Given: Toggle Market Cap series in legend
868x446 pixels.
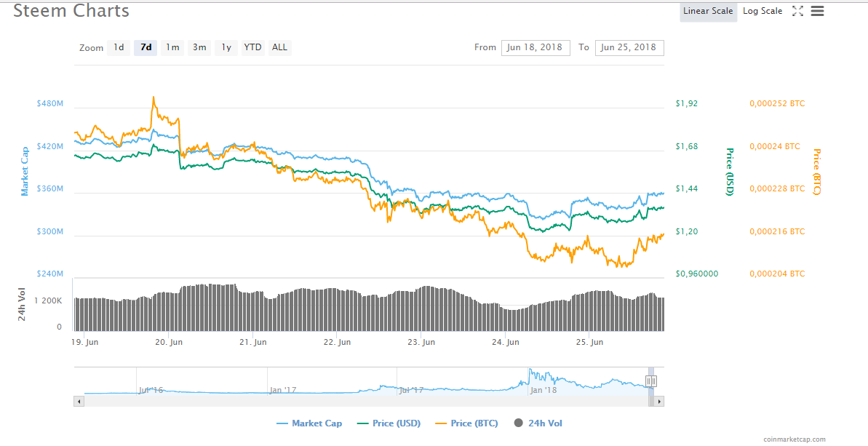Looking at the screenshot, I should pos(309,423).
